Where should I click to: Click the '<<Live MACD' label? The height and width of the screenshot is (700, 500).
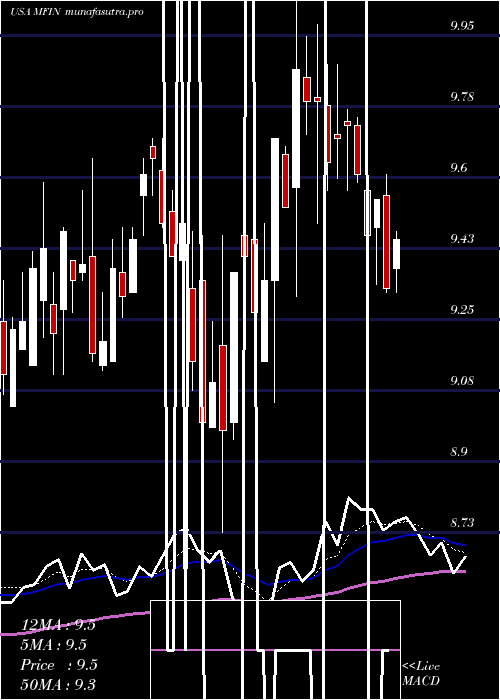(x=421, y=674)
